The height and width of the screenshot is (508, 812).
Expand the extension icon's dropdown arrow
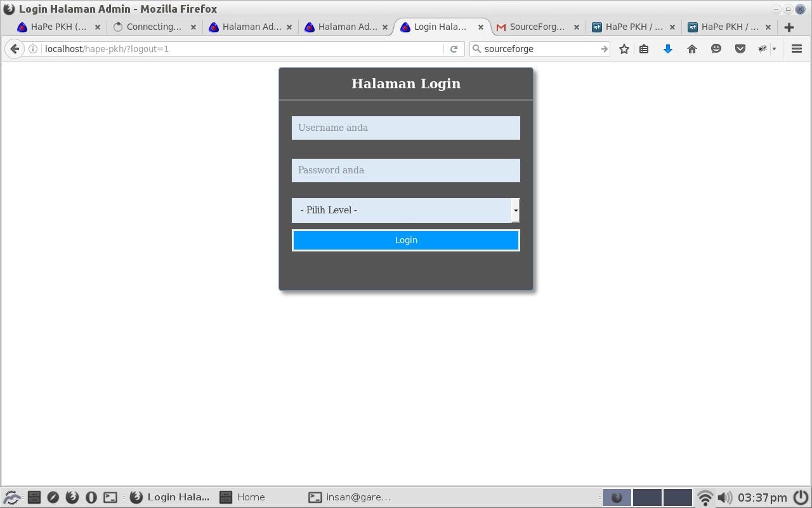(773, 49)
